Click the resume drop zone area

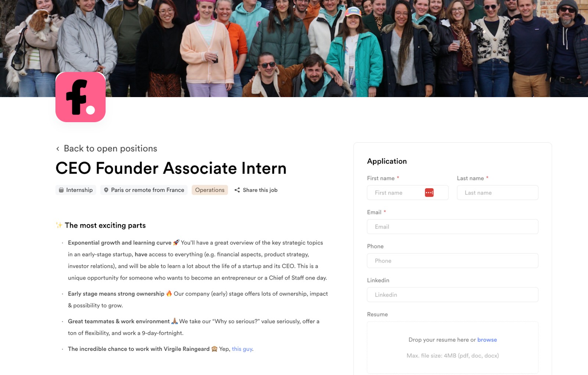click(453, 347)
